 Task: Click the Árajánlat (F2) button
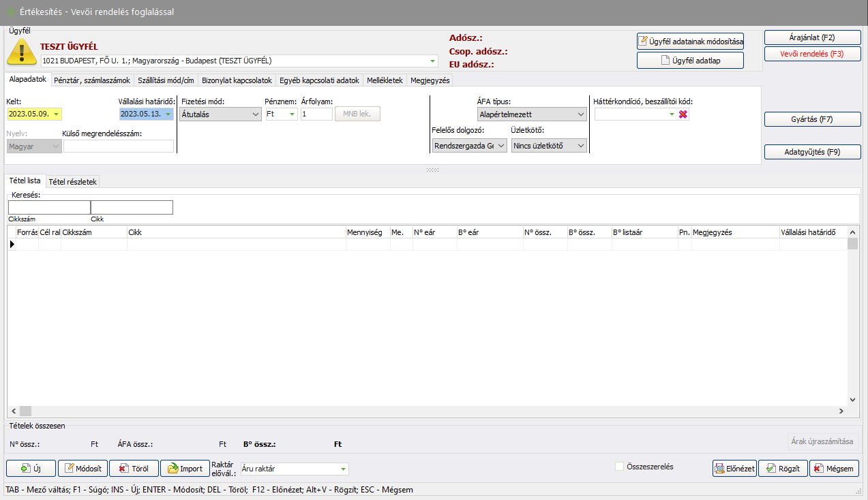(812, 37)
